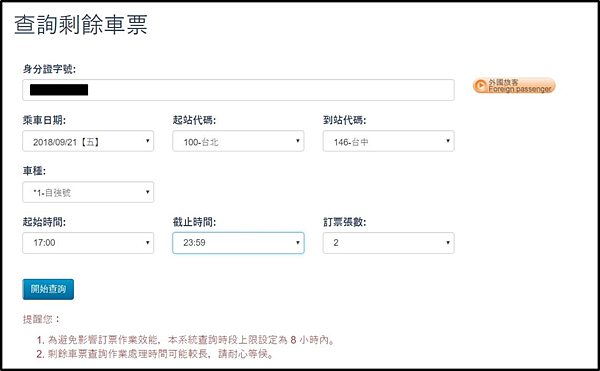Start the search with 開始查詢 button

click(x=48, y=289)
